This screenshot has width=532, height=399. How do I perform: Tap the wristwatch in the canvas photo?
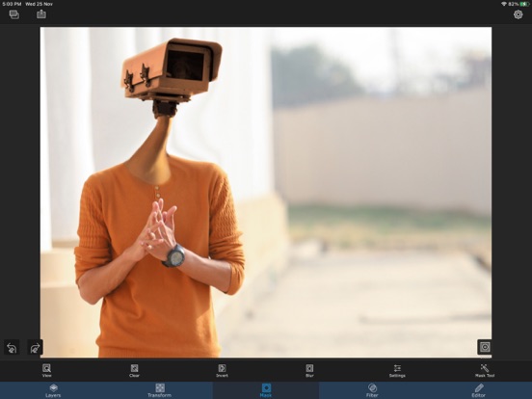click(x=174, y=255)
